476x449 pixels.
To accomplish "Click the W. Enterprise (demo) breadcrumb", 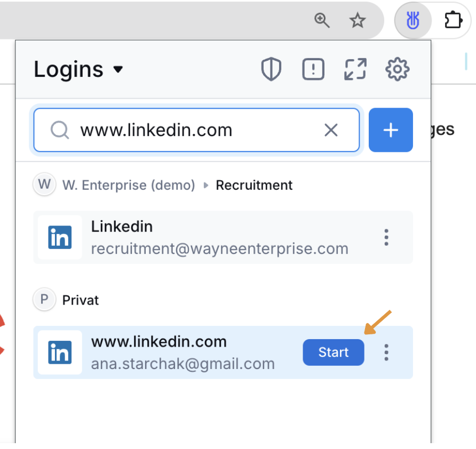I will coord(129,185).
